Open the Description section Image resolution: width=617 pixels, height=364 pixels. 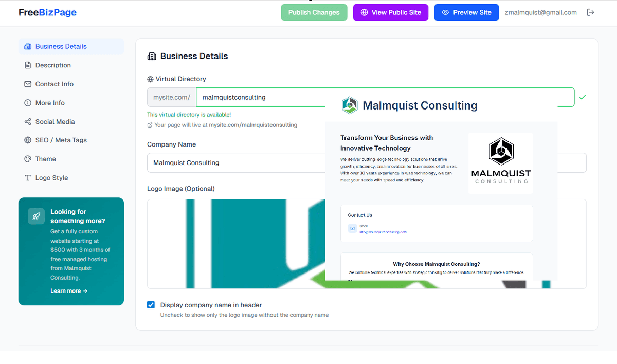pos(53,65)
